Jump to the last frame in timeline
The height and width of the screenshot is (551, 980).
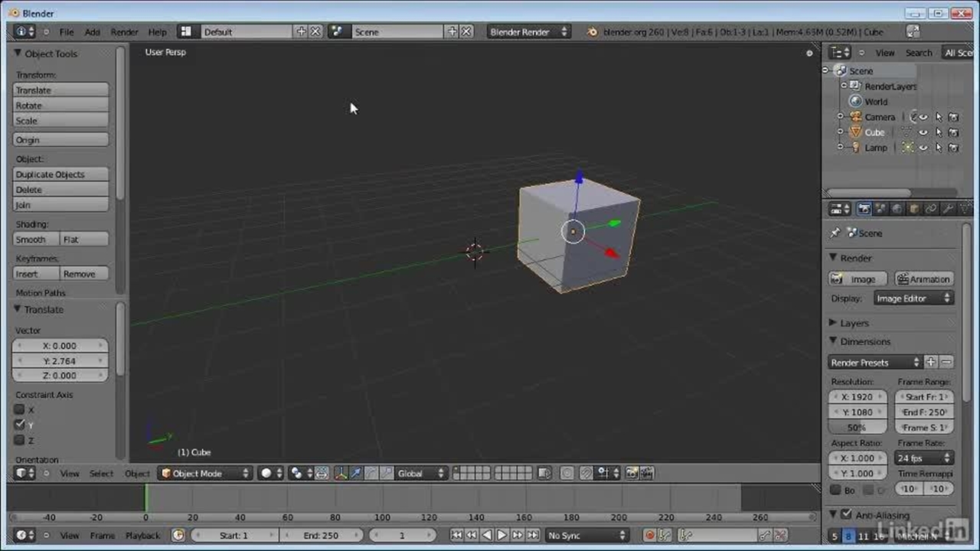(533, 536)
